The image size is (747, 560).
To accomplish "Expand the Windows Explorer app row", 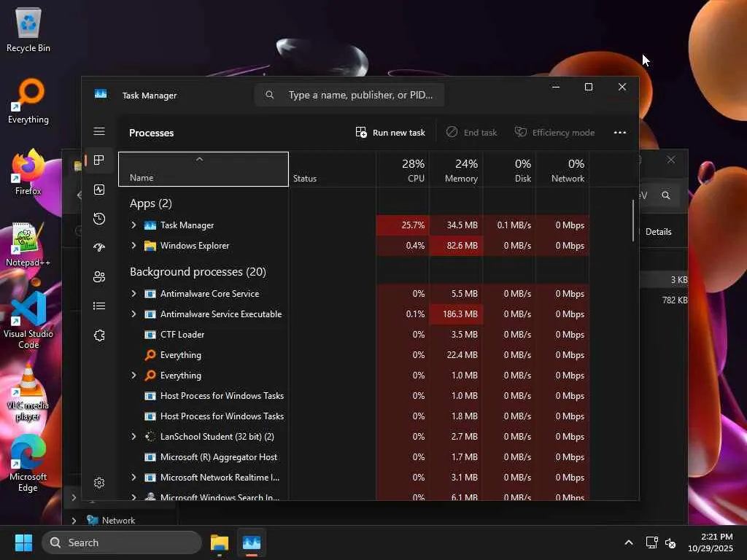I will 134,245.
